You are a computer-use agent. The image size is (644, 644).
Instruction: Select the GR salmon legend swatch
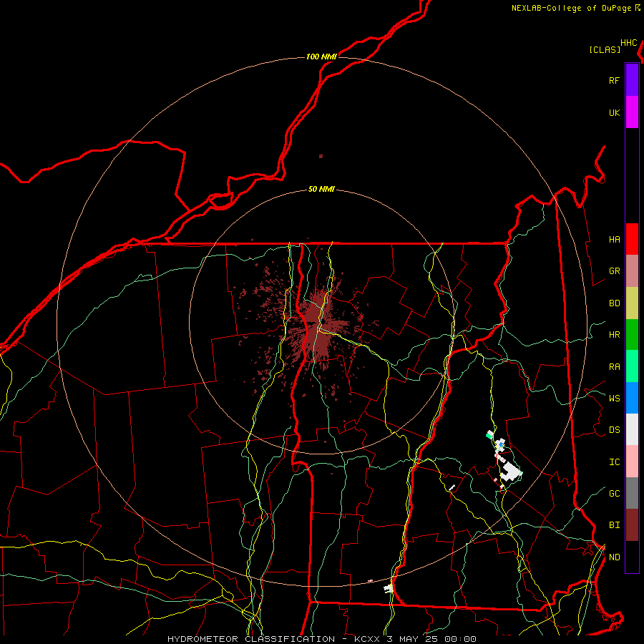coord(632,271)
